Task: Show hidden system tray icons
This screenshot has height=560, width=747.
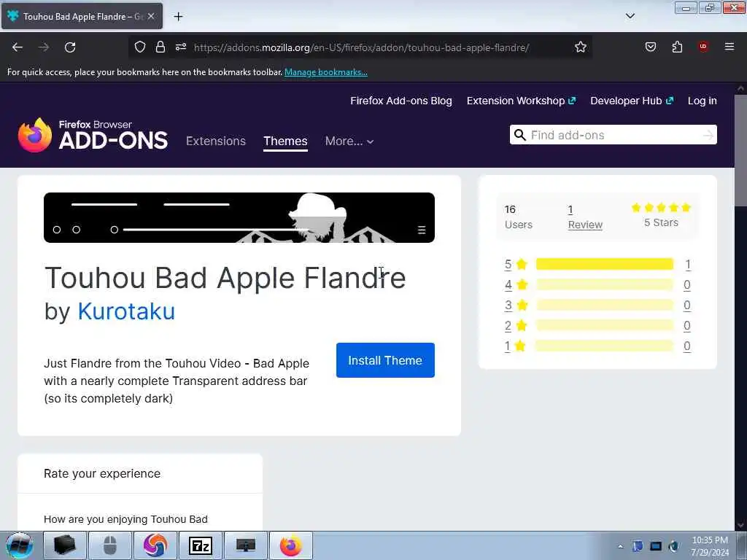Action: (620, 546)
